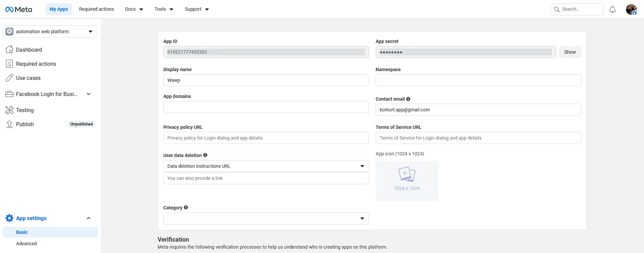Image resolution: width=644 pixels, height=253 pixels.
Task: Click the App settings gear icon
Action: point(9,218)
